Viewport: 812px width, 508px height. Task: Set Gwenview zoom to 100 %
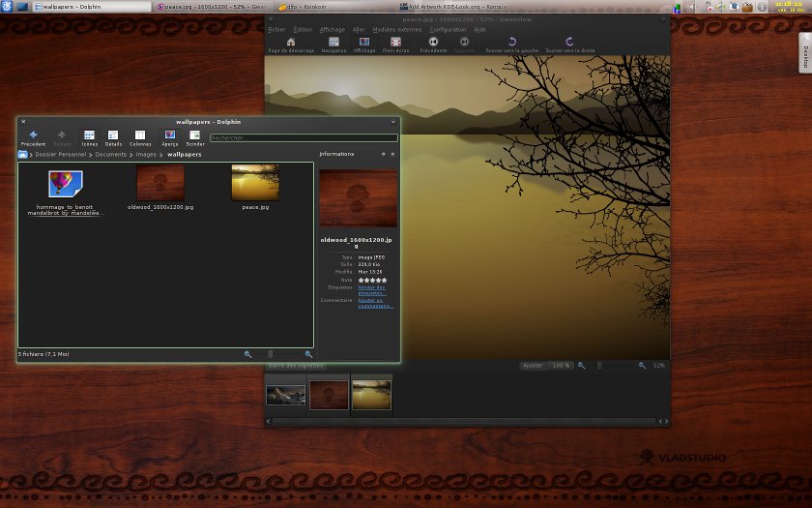point(561,366)
